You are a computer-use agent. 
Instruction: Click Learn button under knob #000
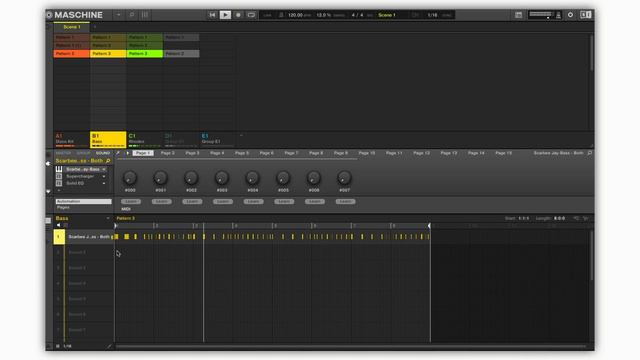[x=131, y=202]
